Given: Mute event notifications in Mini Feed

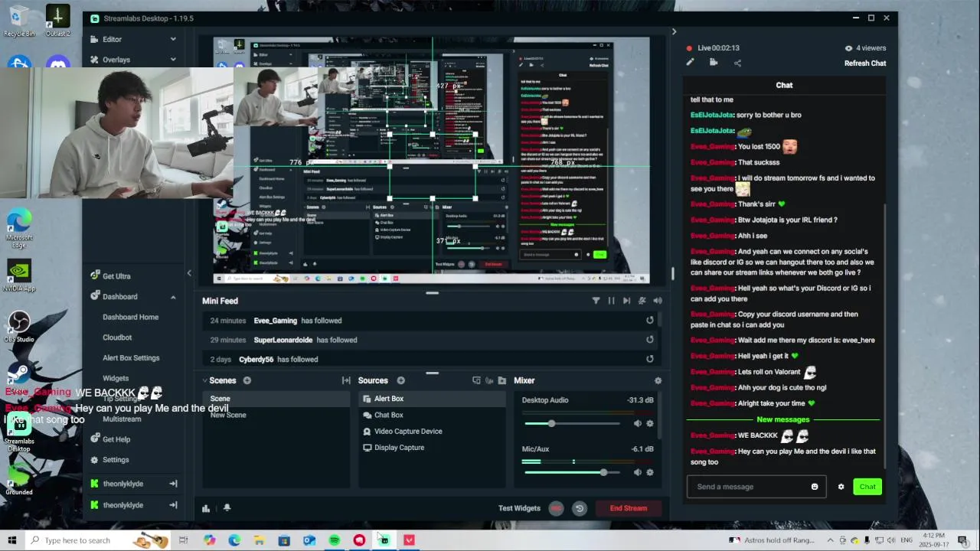Looking at the screenshot, I should pos(642,301).
